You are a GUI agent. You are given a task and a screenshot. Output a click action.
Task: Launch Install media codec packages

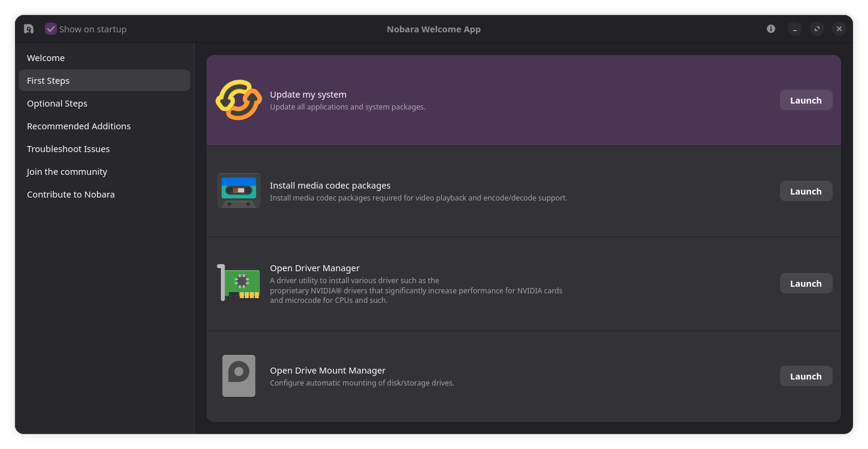coord(806,191)
